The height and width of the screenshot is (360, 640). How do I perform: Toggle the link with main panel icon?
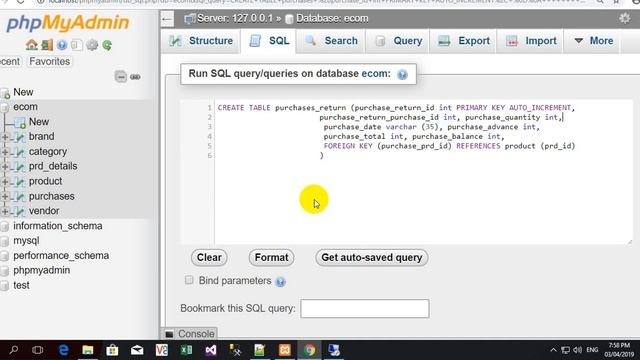click(135, 77)
